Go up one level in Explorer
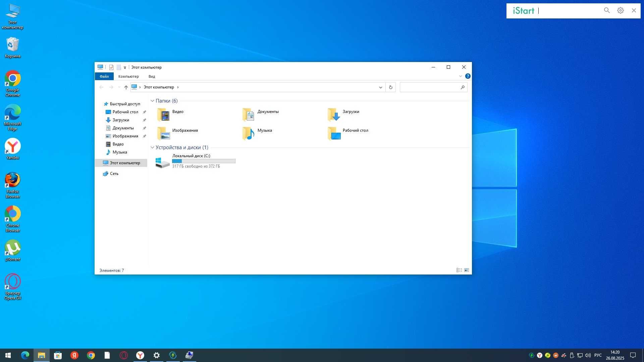The image size is (644, 362). click(x=126, y=87)
